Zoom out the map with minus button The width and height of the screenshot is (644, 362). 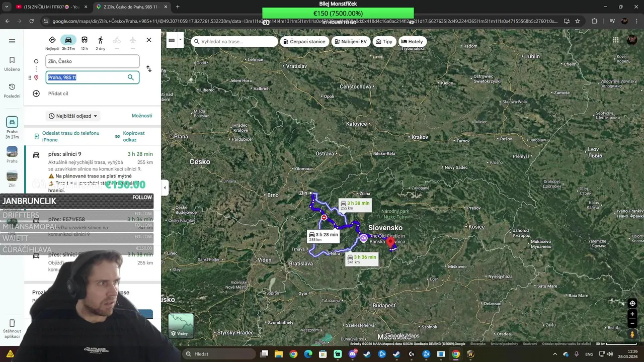[632, 323]
